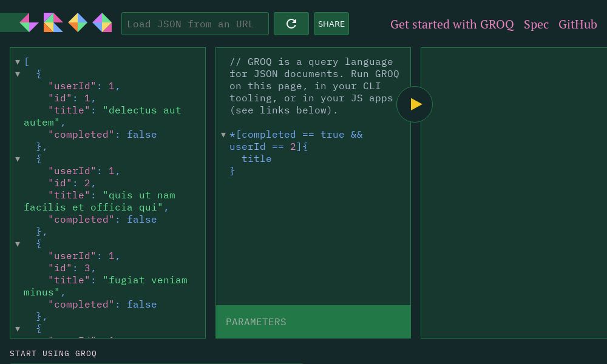This screenshot has height=364, width=607.
Task: Reload JSON using the refresh icon
Action: coord(291,24)
